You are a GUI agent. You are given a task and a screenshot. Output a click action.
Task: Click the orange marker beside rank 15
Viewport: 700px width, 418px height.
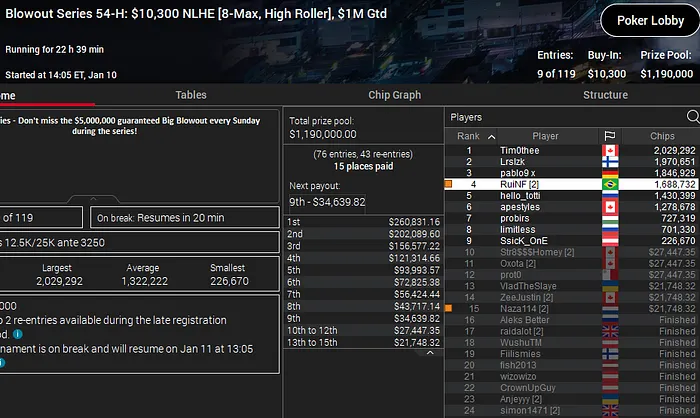point(448,309)
